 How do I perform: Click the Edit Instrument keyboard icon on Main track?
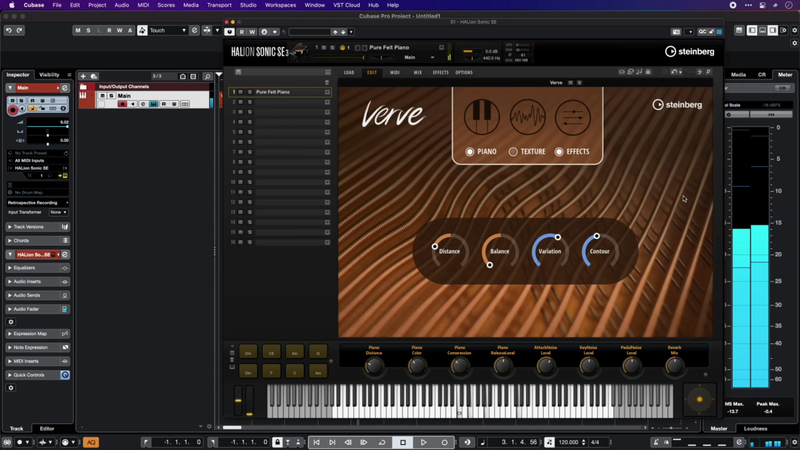(153, 104)
